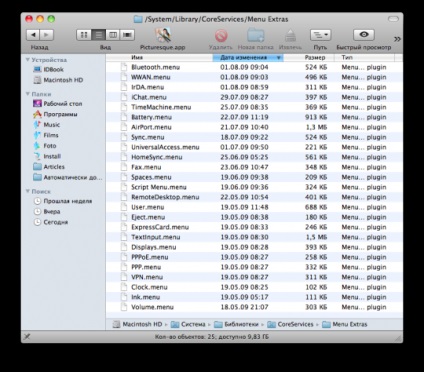This screenshot has width=424, height=372.
Task: Select the UniversalAccess.menu file name
Action: click(x=165, y=147)
